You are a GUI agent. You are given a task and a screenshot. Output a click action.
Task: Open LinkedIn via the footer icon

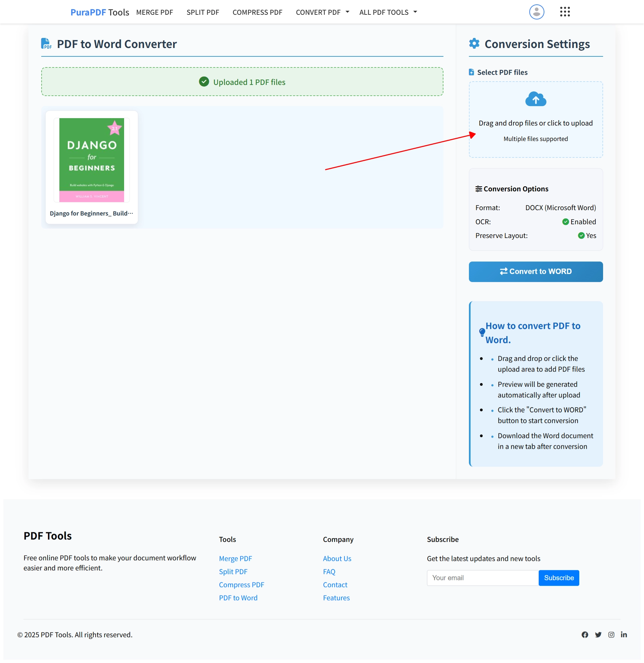[x=624, y=634]
